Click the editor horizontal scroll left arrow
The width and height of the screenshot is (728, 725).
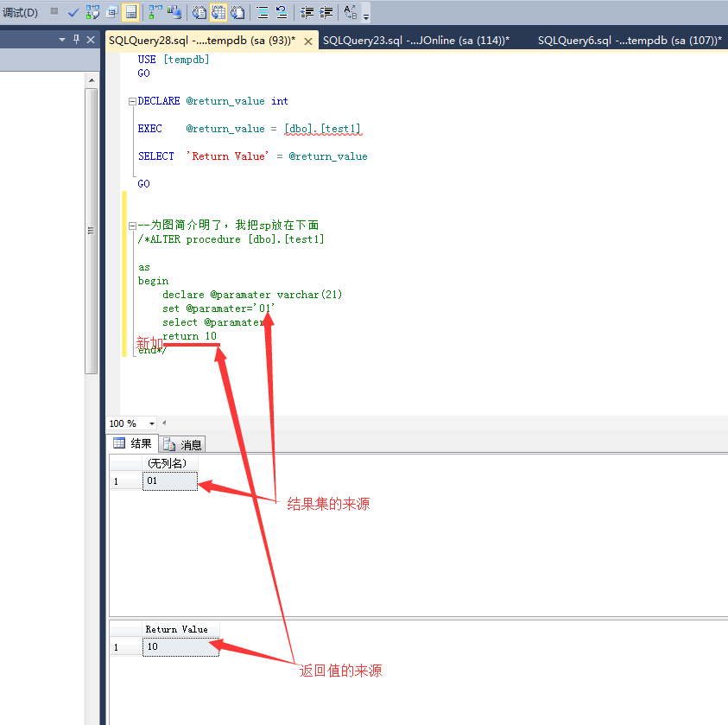click(164, 423)
